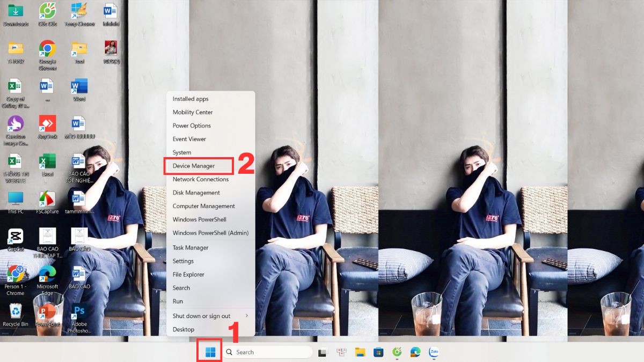Open Caesium Image Compressor shortcut

(x=16, y=131)
